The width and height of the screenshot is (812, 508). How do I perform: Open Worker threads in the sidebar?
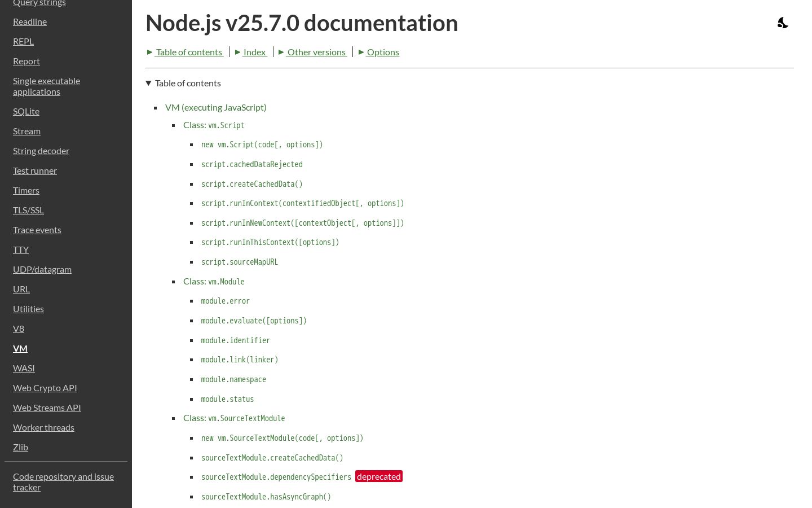coord(43,427)
